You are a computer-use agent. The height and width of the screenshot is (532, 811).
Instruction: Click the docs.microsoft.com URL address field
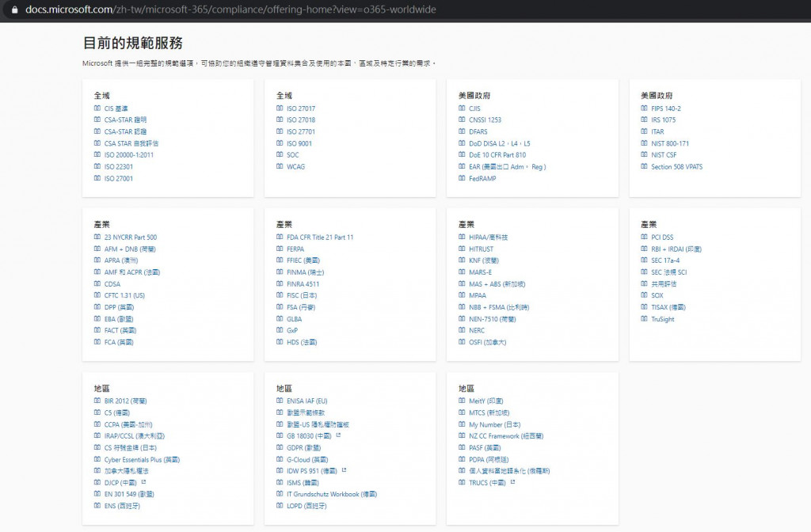coord(230,9)
